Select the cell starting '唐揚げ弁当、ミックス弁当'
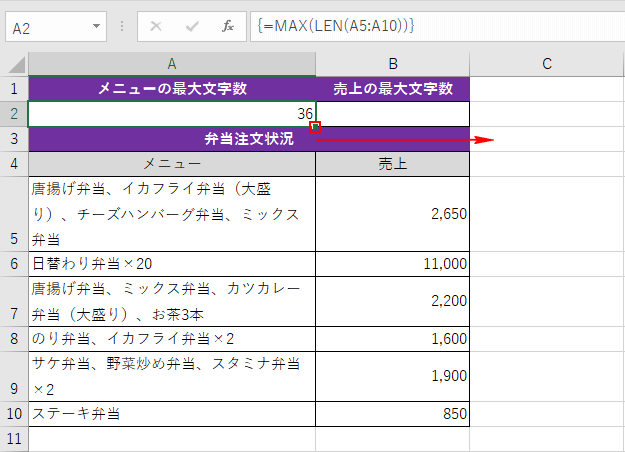This screenshot has width=625, height=452. point(172,301)
